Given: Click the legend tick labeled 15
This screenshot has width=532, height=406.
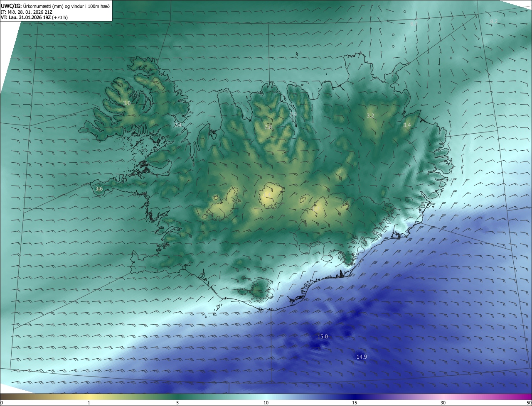Looking at the screenshot, I should click(x=355, y=403).
